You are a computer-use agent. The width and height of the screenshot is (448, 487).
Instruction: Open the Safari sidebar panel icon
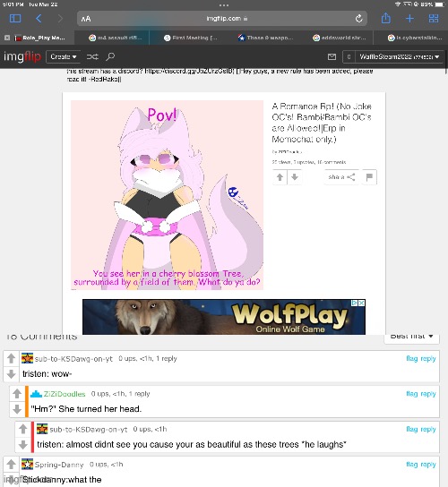point(15,19)
